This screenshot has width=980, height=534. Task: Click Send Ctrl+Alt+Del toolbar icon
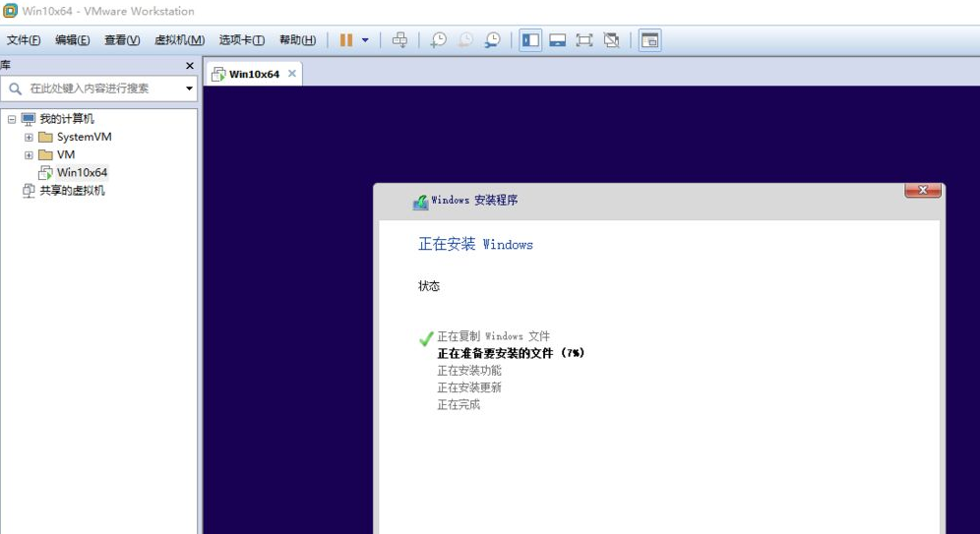399,40
